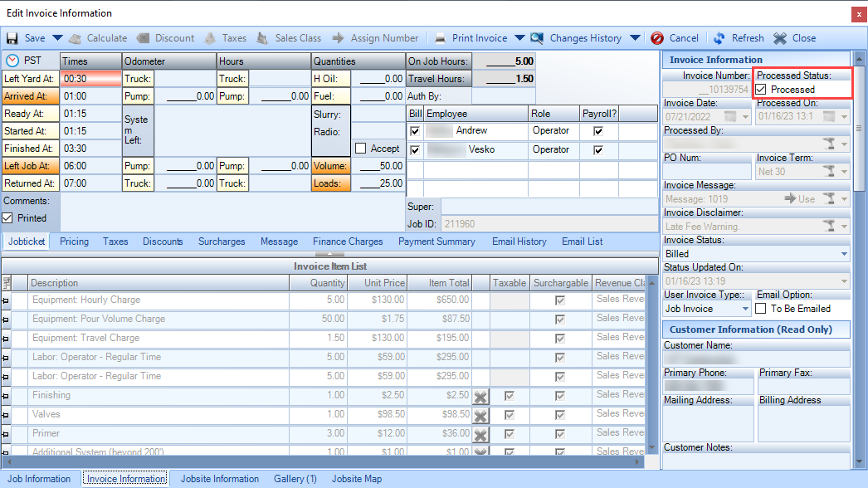Click the PST clock icon

[x=12, y=61]
